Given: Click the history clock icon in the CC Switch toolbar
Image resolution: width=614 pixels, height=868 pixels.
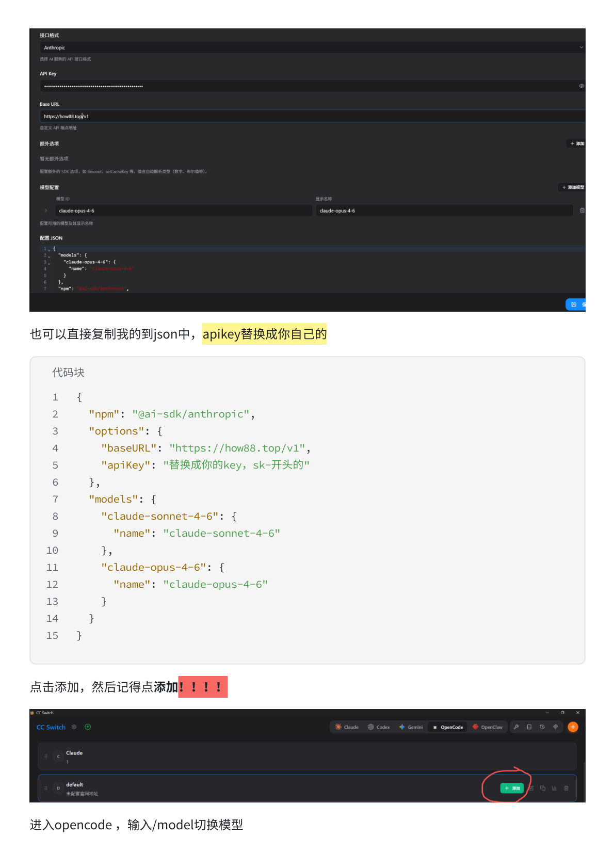Looking at the screenshot, I should coord(542,727).
